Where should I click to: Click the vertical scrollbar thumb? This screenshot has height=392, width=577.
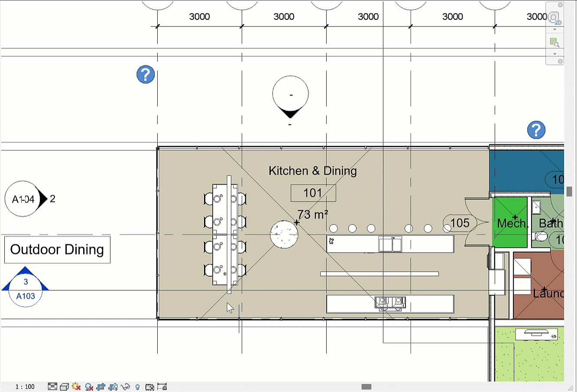[570, 191]
